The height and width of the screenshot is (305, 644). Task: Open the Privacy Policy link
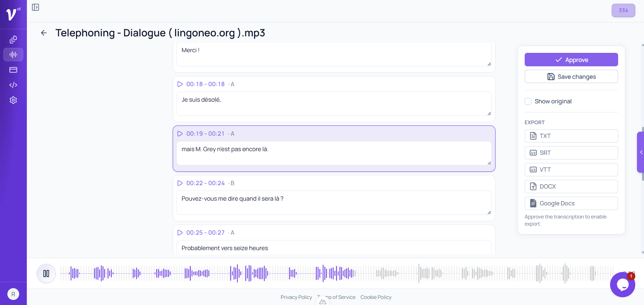pos(296,297)
